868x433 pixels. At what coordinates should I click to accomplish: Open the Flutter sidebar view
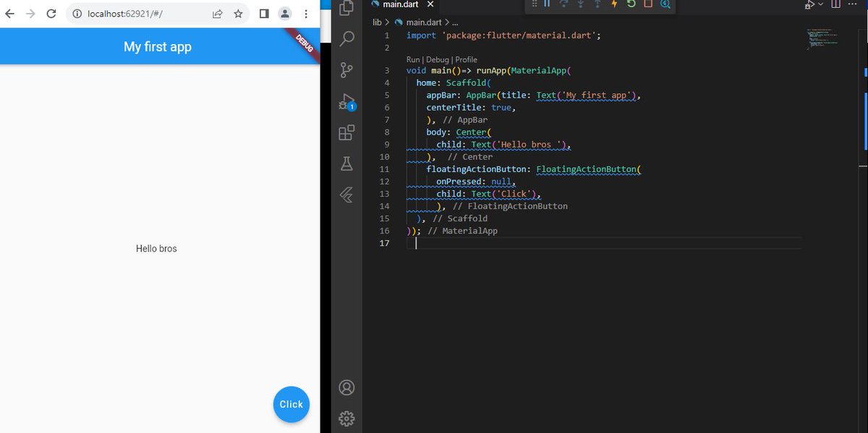tap(346, 195)
